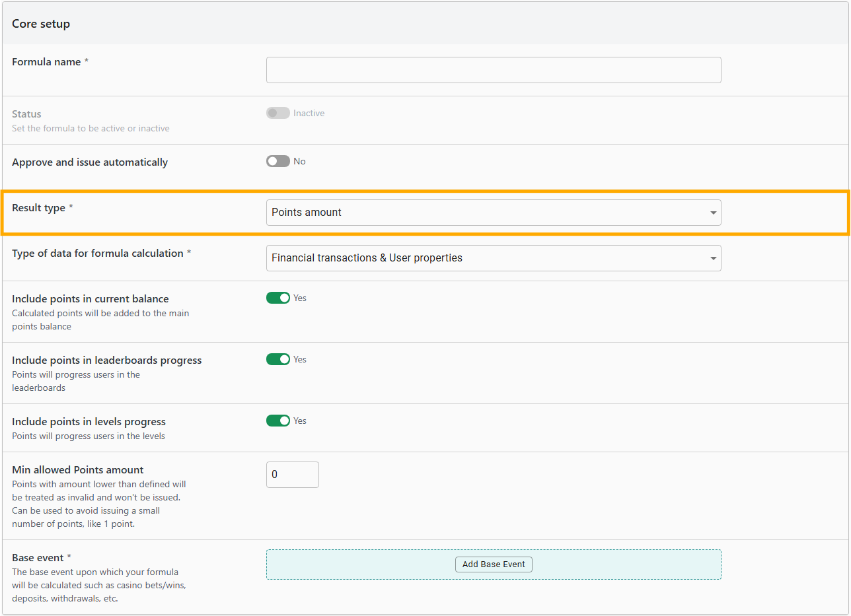The image size is (851, 616).
Task: Click caret arrow beside Financial transactions option
Action: point(713,258)
